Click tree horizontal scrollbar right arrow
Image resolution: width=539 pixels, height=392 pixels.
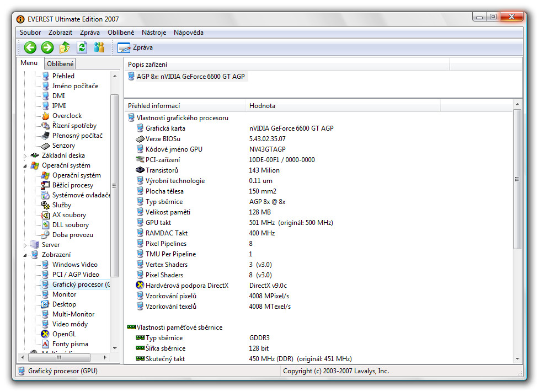coord(105,357)
